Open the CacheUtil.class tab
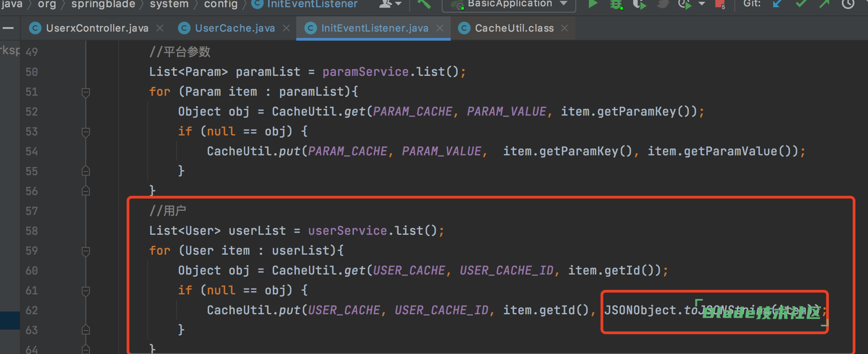The width and height of the screenshot is (868, 354). click(514, 28)
